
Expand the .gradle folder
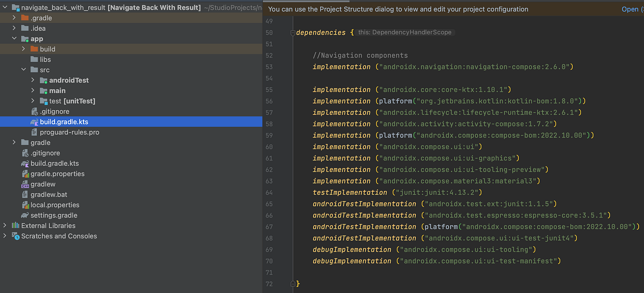(14, 18)
